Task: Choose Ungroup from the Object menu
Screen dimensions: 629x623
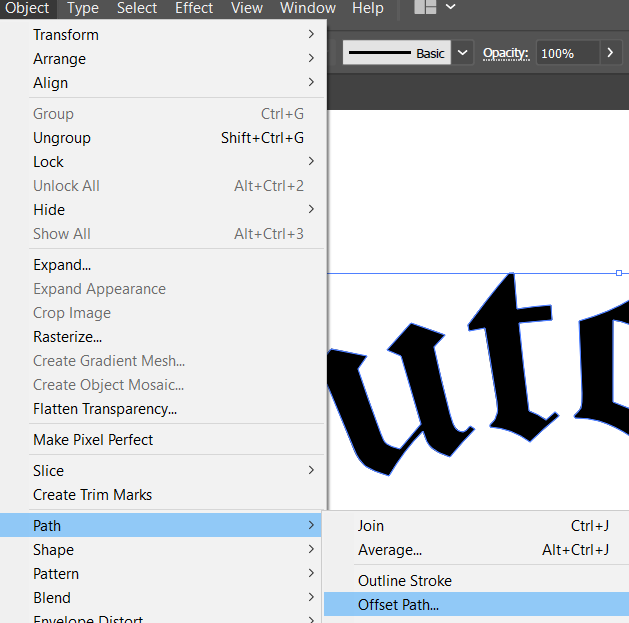Action: (x=62, y=138)
